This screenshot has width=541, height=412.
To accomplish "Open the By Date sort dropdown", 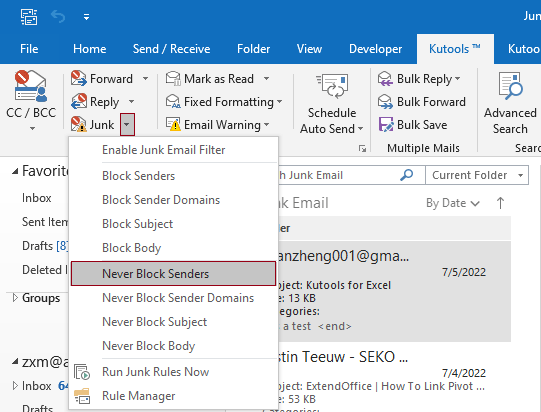I will click(453, 203).
